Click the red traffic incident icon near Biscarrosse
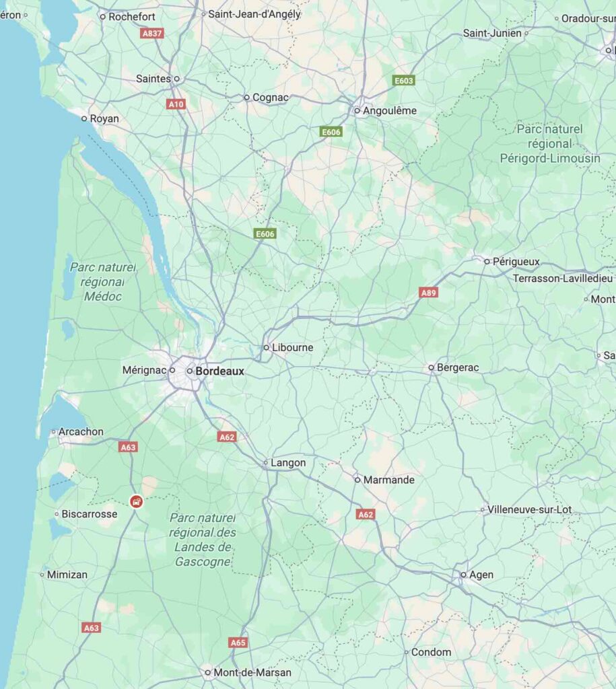Image resolution: width=616 pixels, height=689 pixels. (x=136, y=501)
